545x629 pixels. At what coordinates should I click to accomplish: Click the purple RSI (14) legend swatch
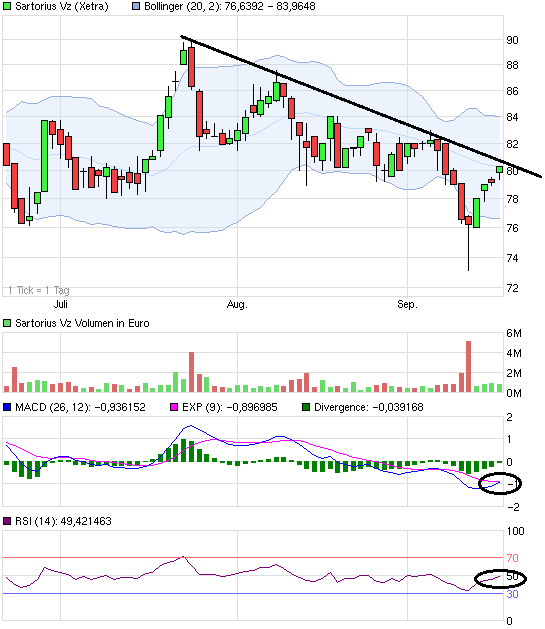point(7,521)
